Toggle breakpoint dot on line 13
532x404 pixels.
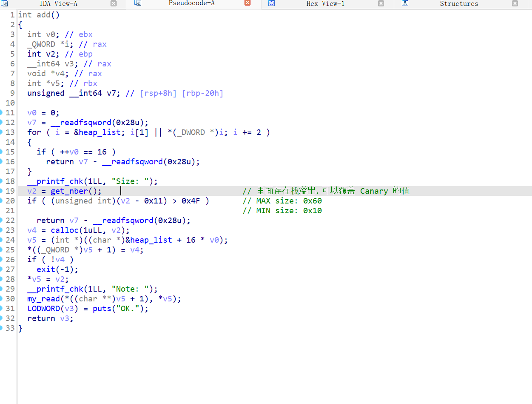[x=1, y=132]
